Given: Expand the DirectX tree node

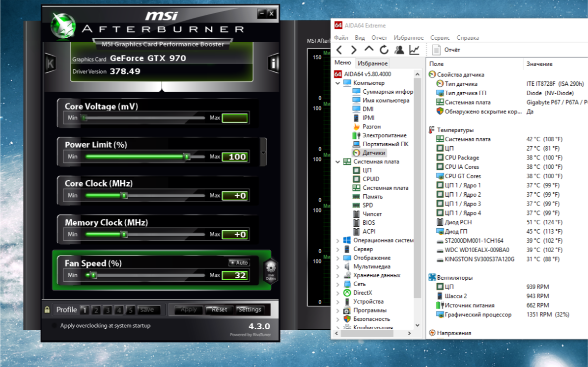Looking at the screenshot, I should [x=337, y=293].
